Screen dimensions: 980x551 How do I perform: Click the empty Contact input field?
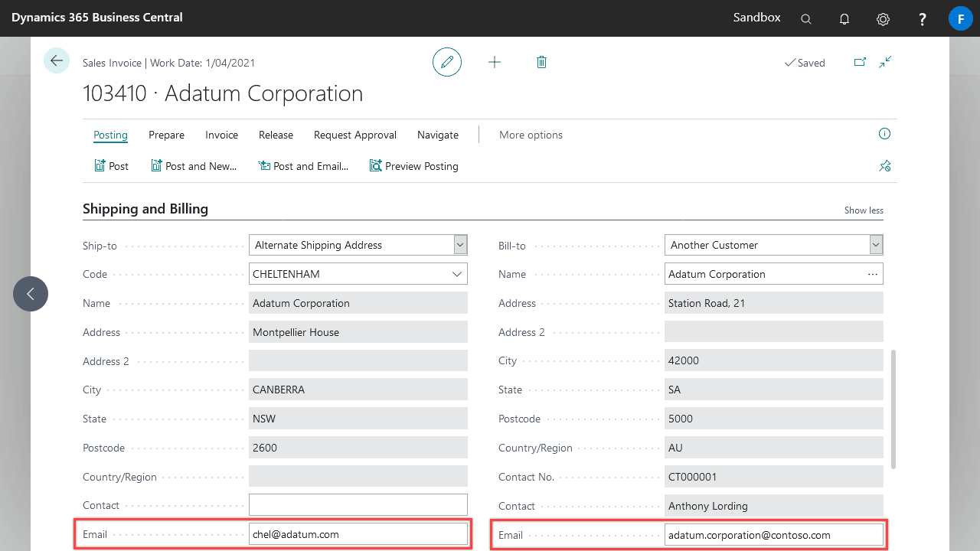coord(358,505)
